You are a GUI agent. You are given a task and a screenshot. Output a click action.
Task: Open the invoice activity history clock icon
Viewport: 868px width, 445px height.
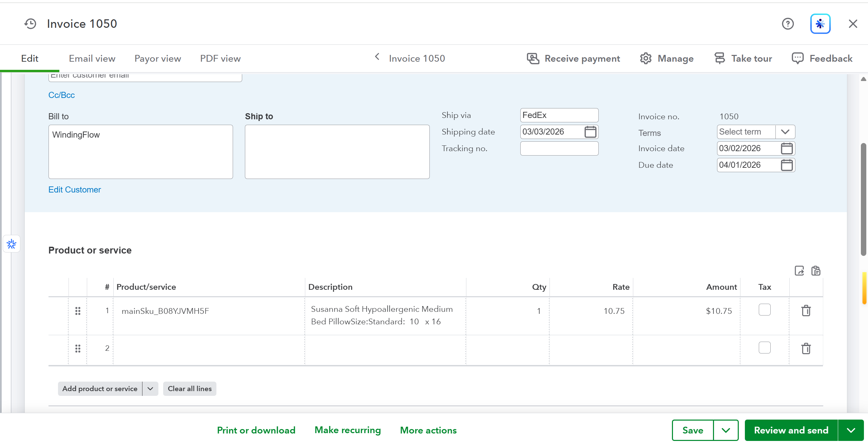[x=30, y=23]
